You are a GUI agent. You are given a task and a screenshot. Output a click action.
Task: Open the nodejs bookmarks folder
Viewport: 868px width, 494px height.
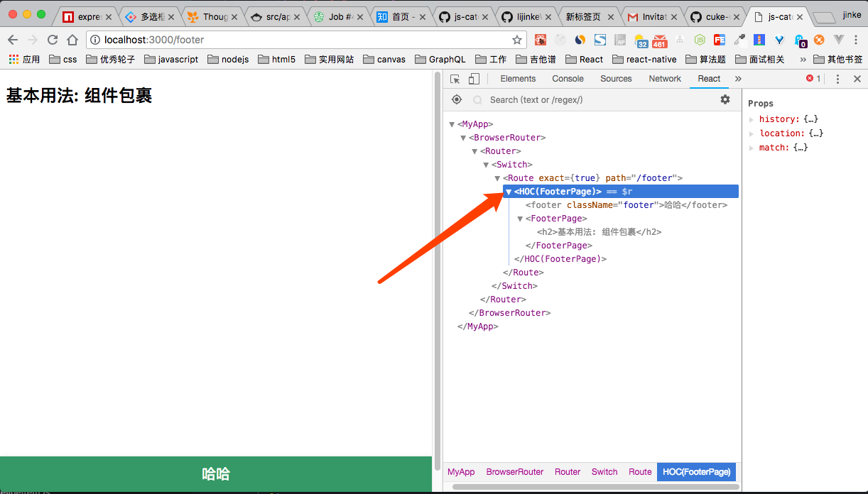pos(228,60)
